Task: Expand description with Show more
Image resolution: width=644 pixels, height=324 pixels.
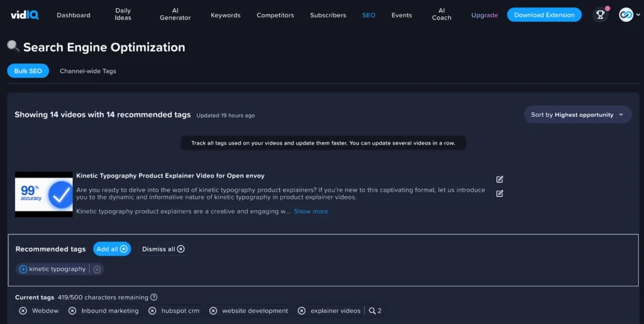Action: (x=311, y=211)
